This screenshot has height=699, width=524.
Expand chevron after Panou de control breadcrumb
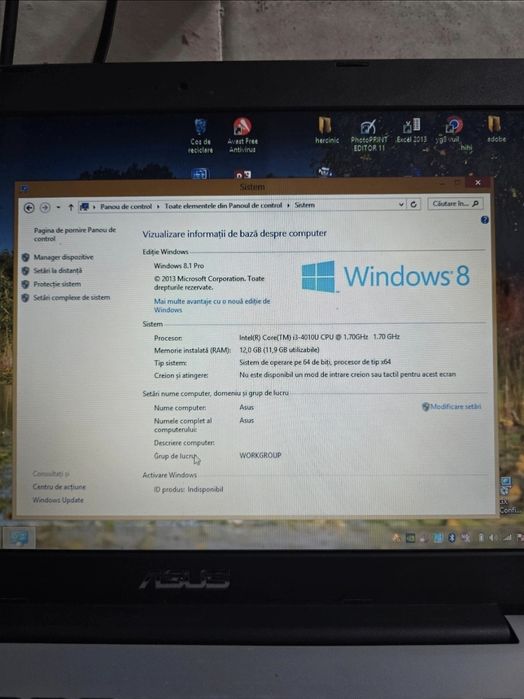click(x=158, y=206)
